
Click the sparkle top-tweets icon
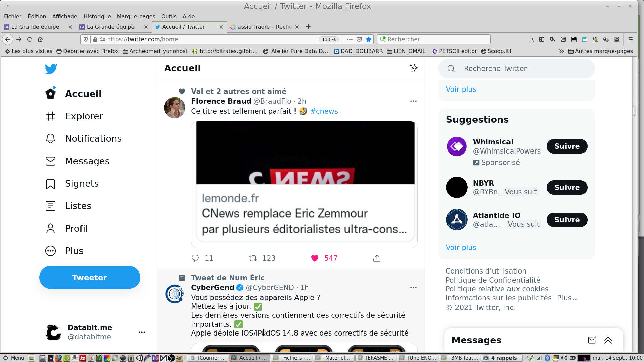click(414, 68)
